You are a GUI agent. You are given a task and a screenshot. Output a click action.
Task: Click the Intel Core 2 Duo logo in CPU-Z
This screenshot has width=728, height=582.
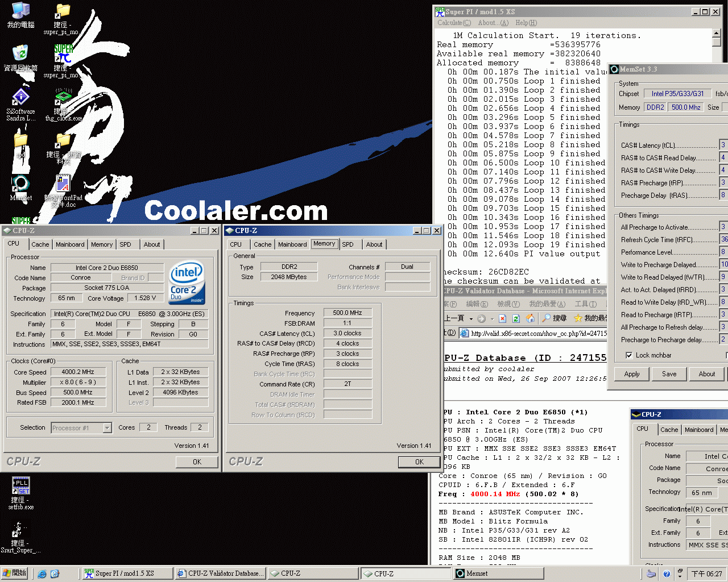click(x=188, y=282)
